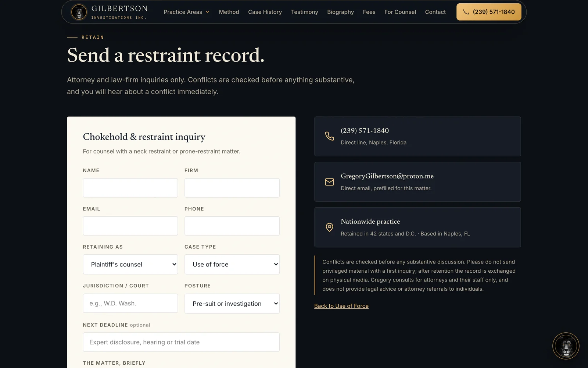This screenshot has width=588, height=368.
Task: Open the floating lion avatar widget
Action: [x=566, y=346]
